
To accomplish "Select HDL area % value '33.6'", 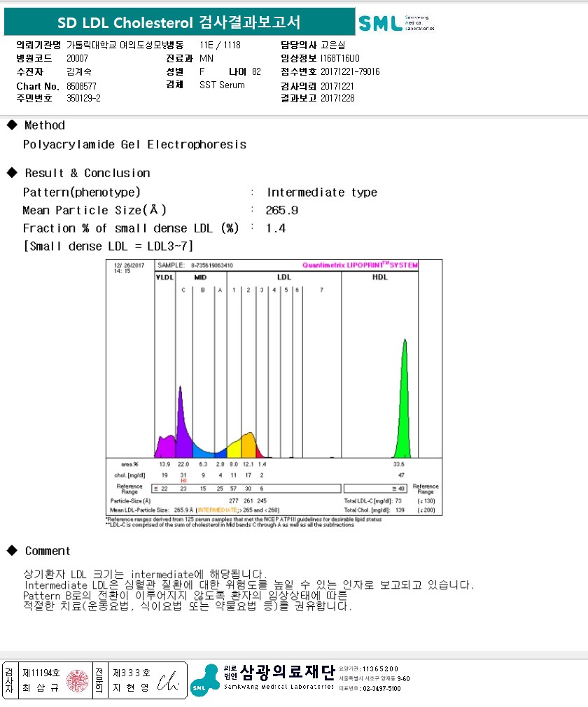I will [398, 464].
